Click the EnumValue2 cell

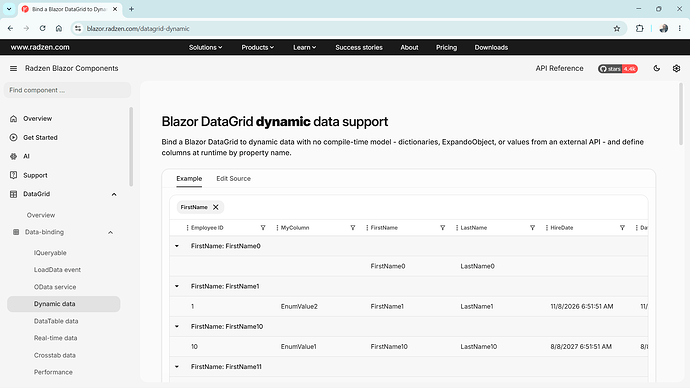[x=299, y=307]
